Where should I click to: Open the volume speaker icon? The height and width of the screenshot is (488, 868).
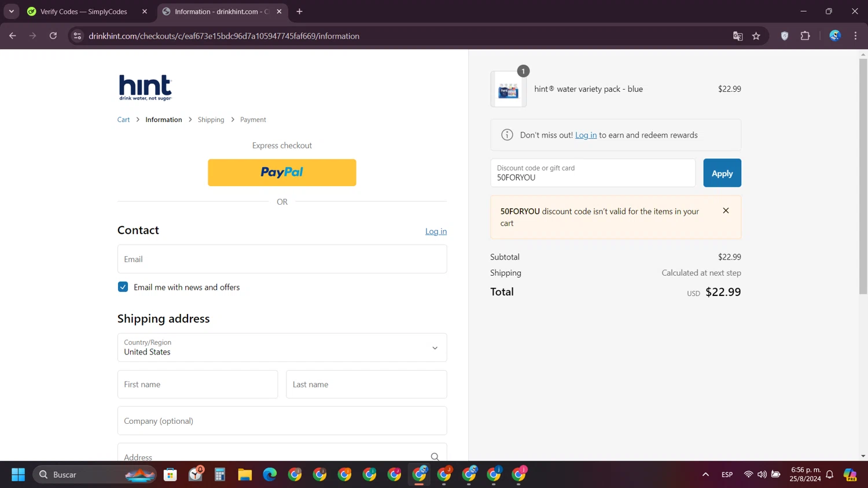762,475
